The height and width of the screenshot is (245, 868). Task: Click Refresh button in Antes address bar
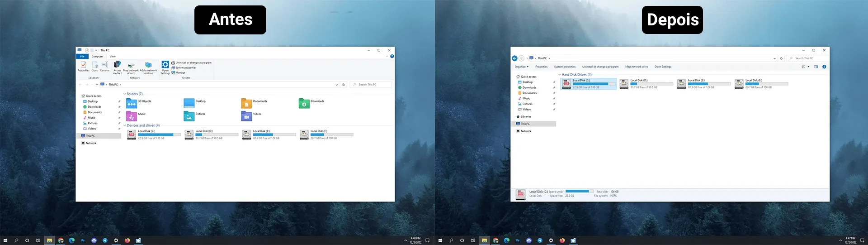coord(344,85)
